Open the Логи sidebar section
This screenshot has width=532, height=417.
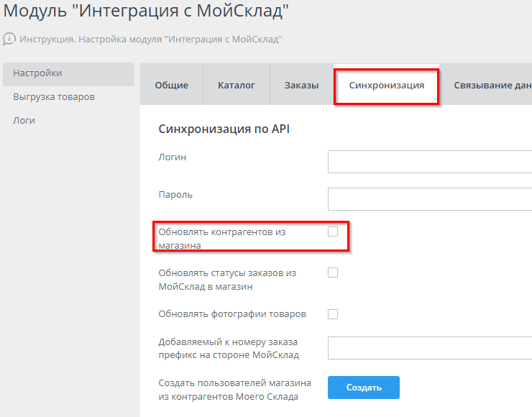click(24, 121)
